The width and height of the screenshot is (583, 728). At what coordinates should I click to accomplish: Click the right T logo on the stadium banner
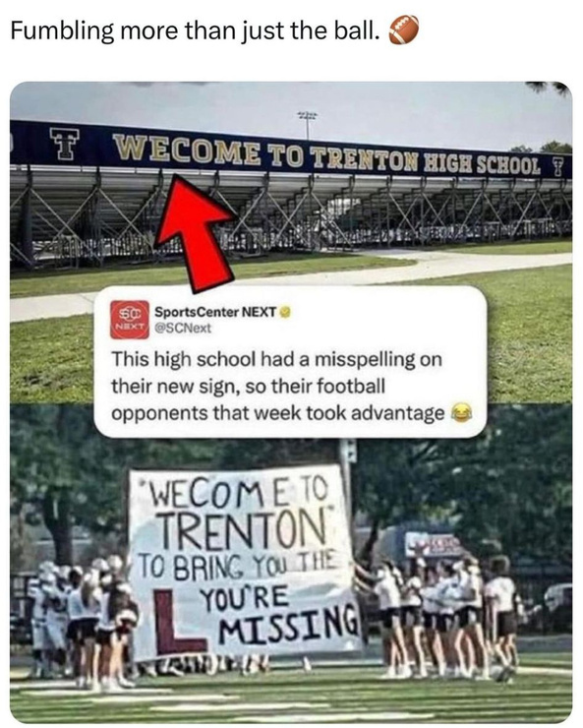pos(557,167)
